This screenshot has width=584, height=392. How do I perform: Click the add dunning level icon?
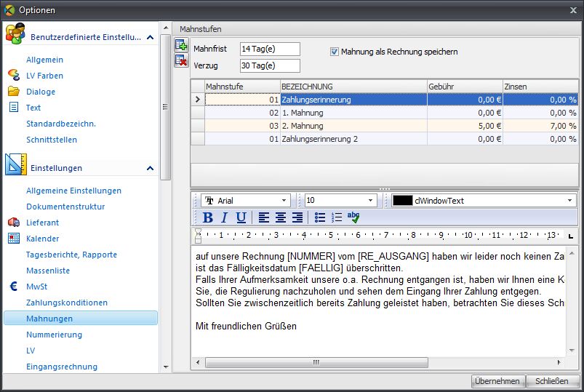tap(181, 46)
